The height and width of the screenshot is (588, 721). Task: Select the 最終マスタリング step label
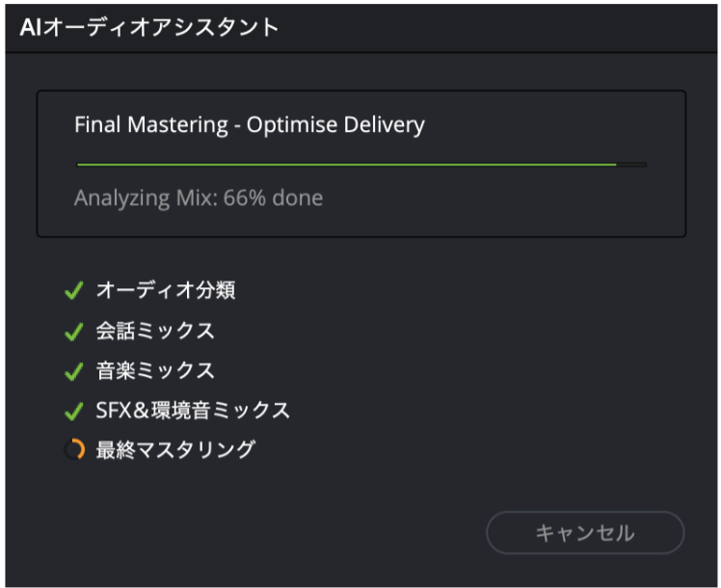[x=175, y=449]
